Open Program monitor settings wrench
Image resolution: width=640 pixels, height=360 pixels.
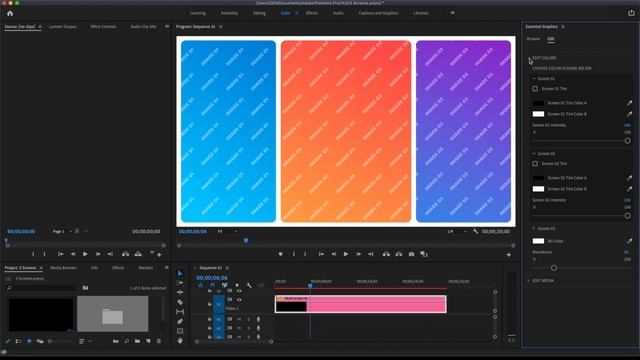(x=476, y=231)
